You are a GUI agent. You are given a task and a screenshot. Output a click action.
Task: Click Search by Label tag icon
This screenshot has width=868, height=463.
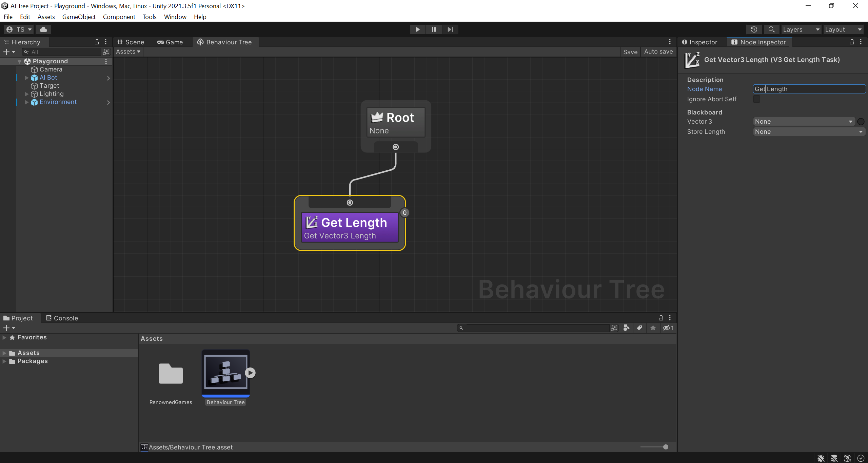pyautogui.click(x=639, y=328)
